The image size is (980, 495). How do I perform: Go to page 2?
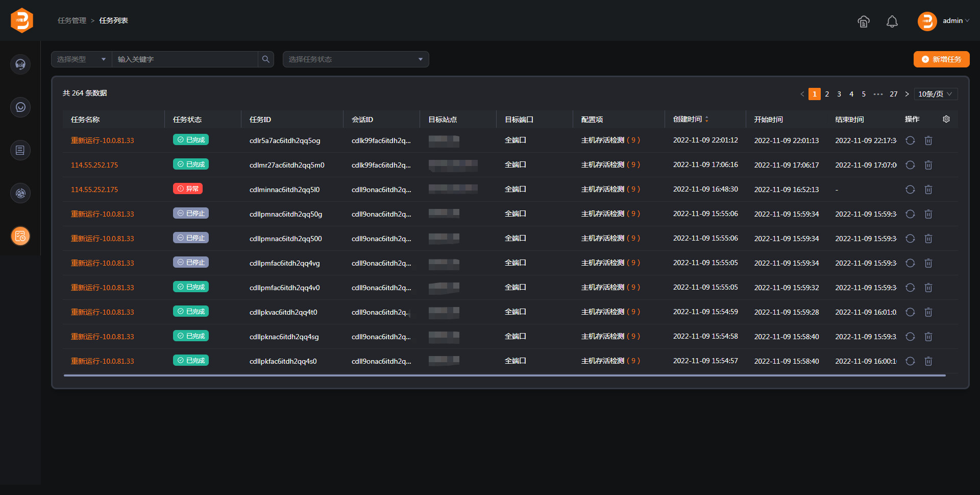pyautogui.click(x=827, y=94)
